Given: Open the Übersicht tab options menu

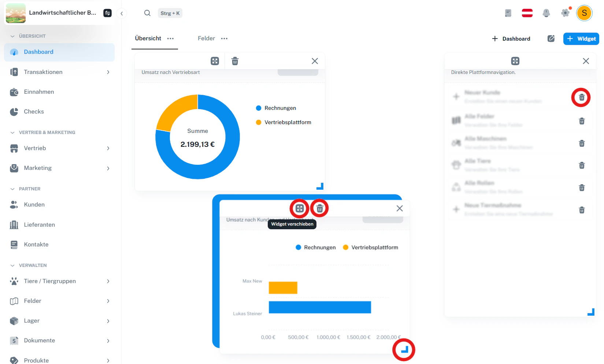Looking at the screenshot, I should [170, 38].
